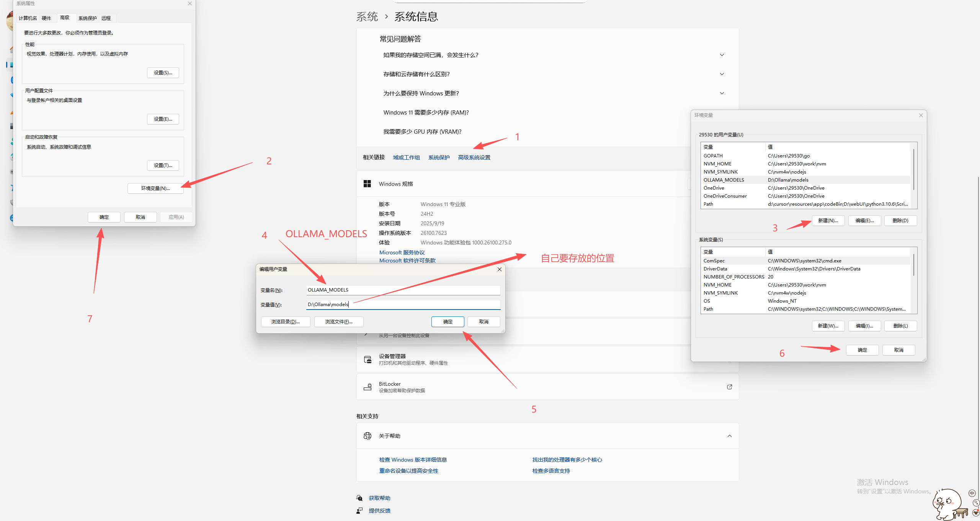980x521 pixels.
Task: Click the 提供反馈 person icon
Action: [x=359, y=511]
